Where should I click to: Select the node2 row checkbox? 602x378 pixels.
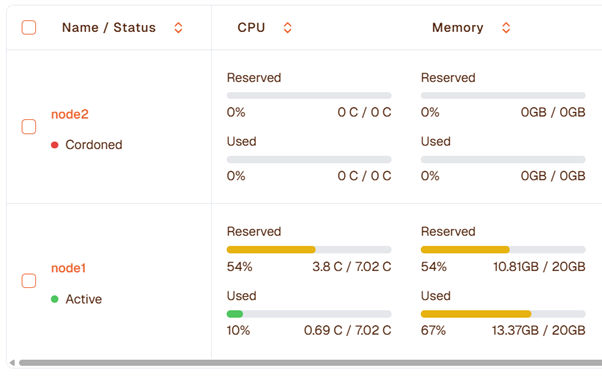click(29, 127)
